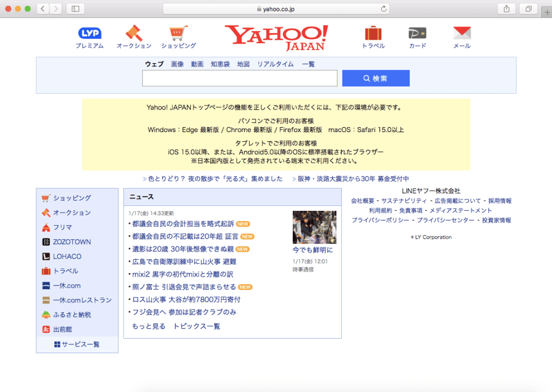Click ふるさと納税 icon in sidebar
This screenshot has height=392, width=552.
tap(46, 314)
